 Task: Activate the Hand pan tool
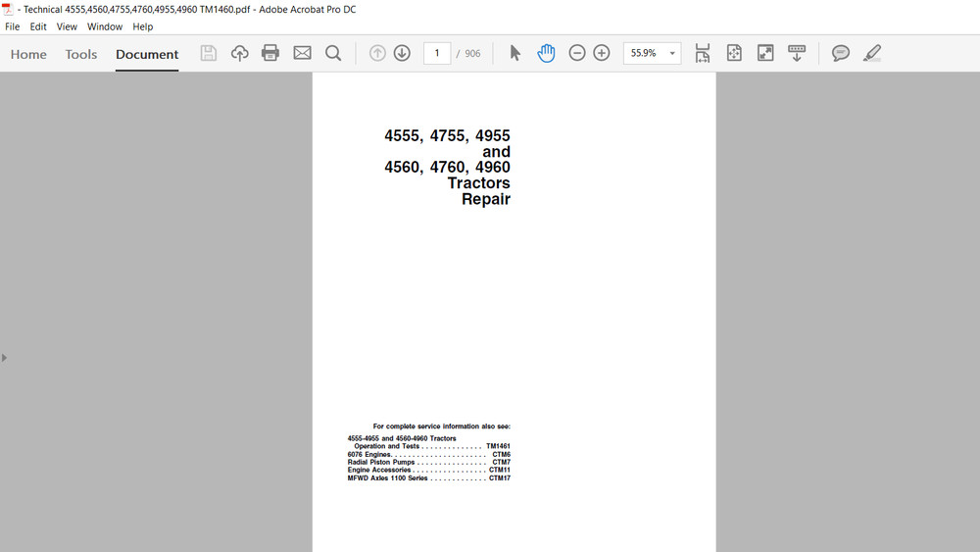click(x=546, y=53)
